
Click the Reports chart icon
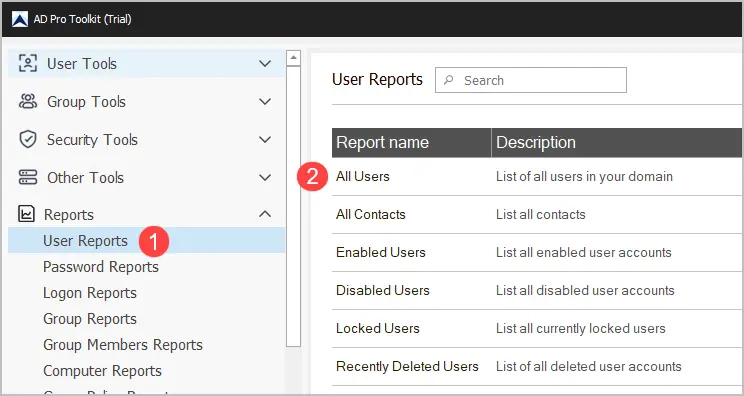26,214
